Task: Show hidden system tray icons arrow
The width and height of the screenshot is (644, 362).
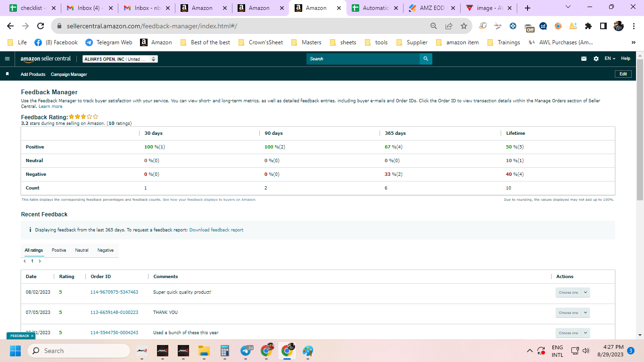Action: pos(530,351)
